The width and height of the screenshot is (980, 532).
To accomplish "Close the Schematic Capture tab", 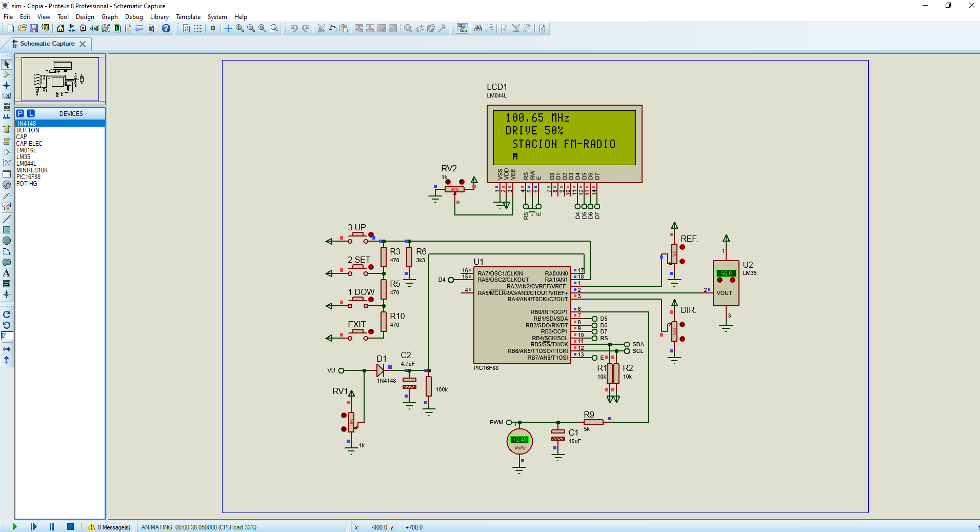I will [x=83, y=44].
